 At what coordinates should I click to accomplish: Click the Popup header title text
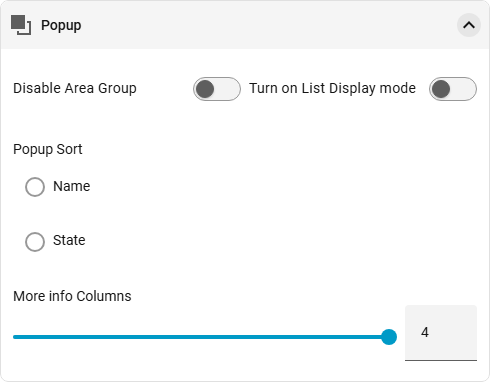coord(61,26)
